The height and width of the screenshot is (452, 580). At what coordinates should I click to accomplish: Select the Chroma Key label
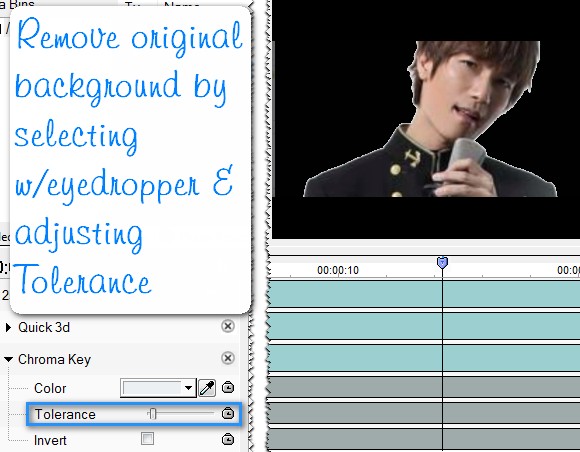(54, 359)
